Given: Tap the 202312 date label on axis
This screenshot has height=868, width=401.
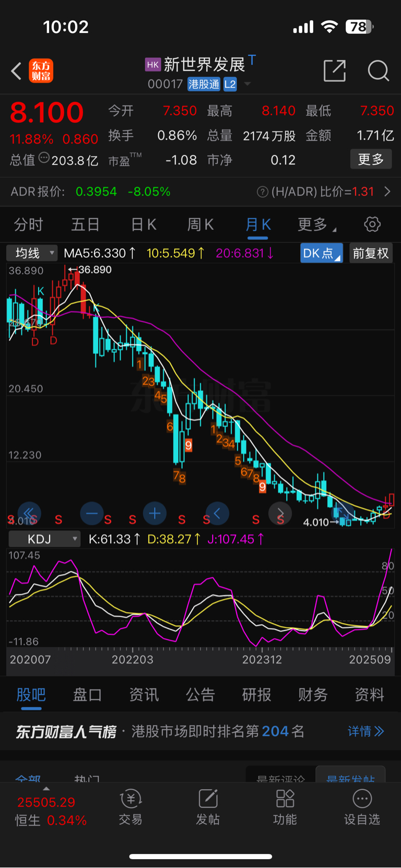Looking at the screenshot, I should 262,659.
